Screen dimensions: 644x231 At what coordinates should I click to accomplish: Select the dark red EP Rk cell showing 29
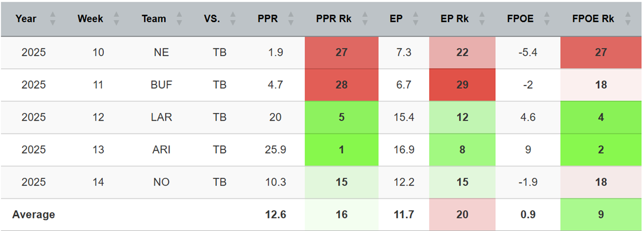(x=462, y=85)
